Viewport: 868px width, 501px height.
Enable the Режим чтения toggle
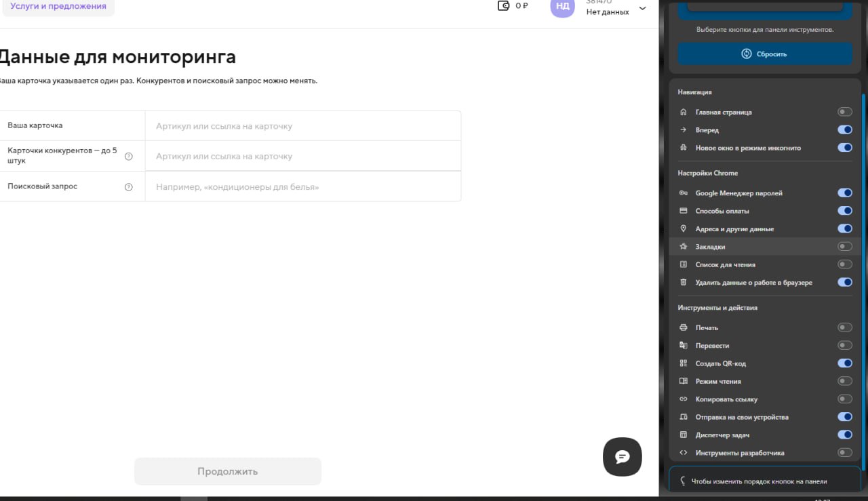pyautogui.click(x=845, y=381)
